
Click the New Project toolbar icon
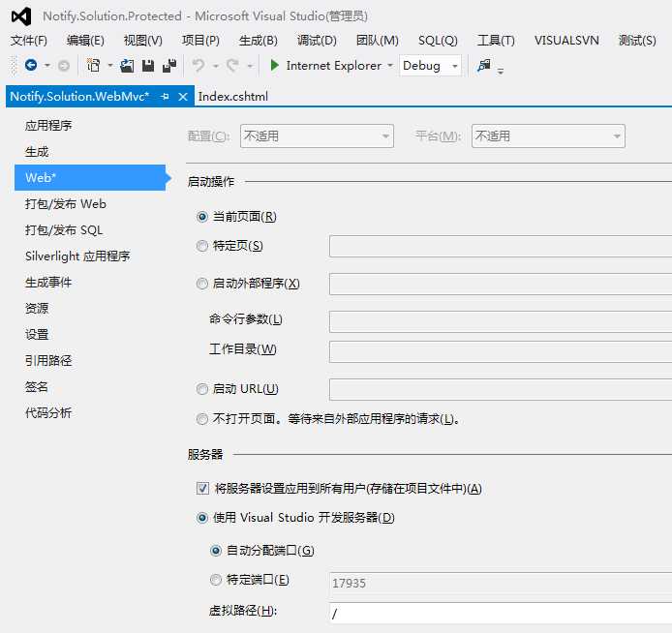coord(93,65)
